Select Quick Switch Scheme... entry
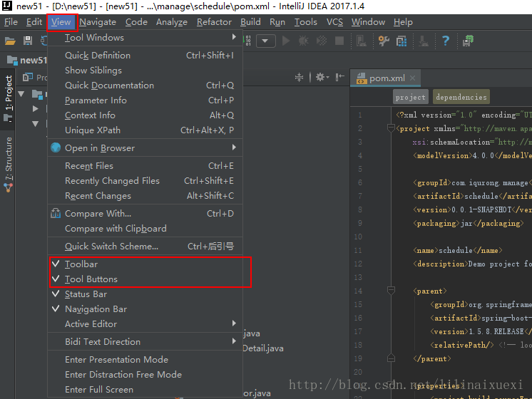This screenshot has width=532, height=399. [x=145, y=246]
